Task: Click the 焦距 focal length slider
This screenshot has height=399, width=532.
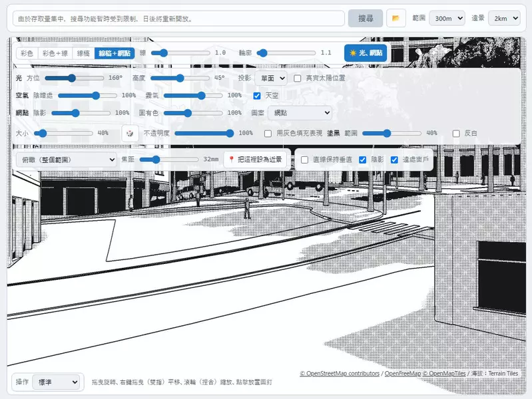Action: pos(169,160)
